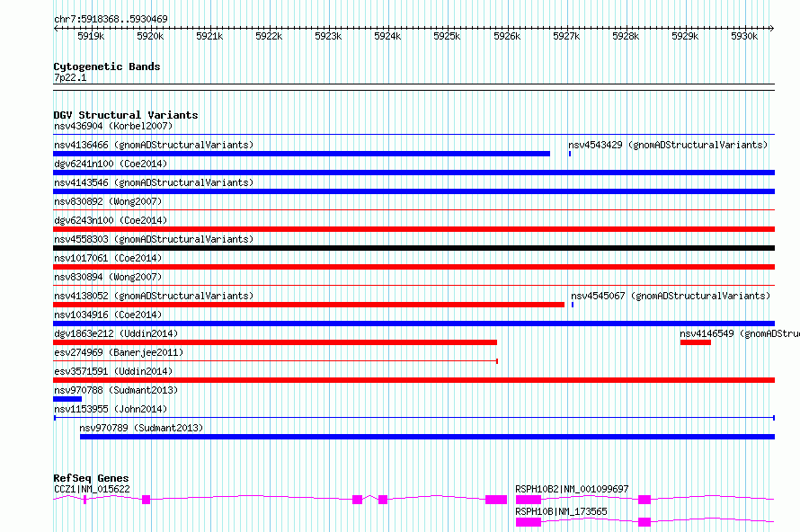Click the thin red line of esv274969
Screen dimensions: 800x532
click(x=276, y=361)
